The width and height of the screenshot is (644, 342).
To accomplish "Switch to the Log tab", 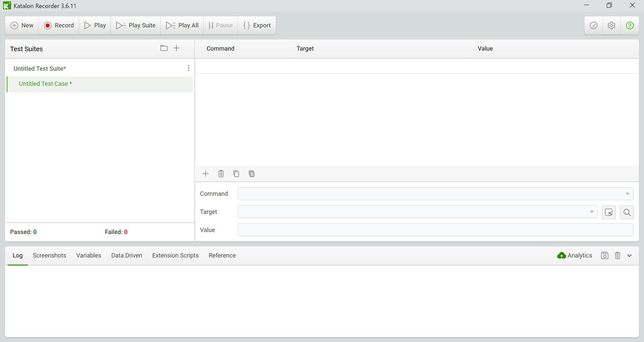I will pyautogui.click(x=17, y=255).
